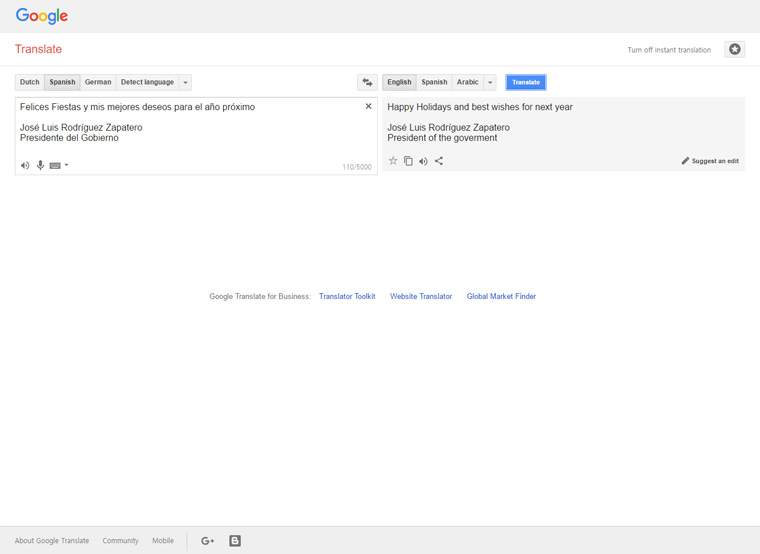Screen dimensions: 760x554
Task: Open About Google Translate
Action: tap(52, 540)
